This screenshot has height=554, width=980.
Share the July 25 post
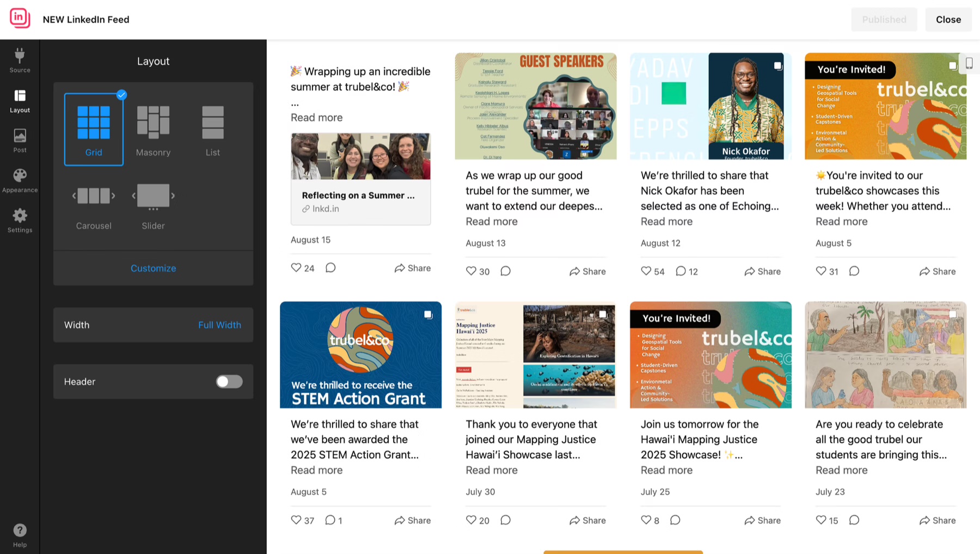pyautogui.click(x=762, y=520)
